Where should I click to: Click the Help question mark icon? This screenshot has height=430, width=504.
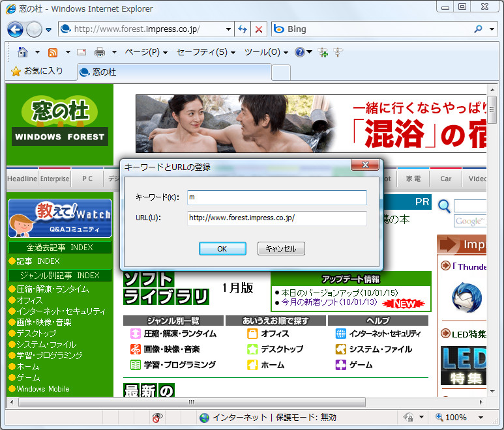click(x=299, y=52)
